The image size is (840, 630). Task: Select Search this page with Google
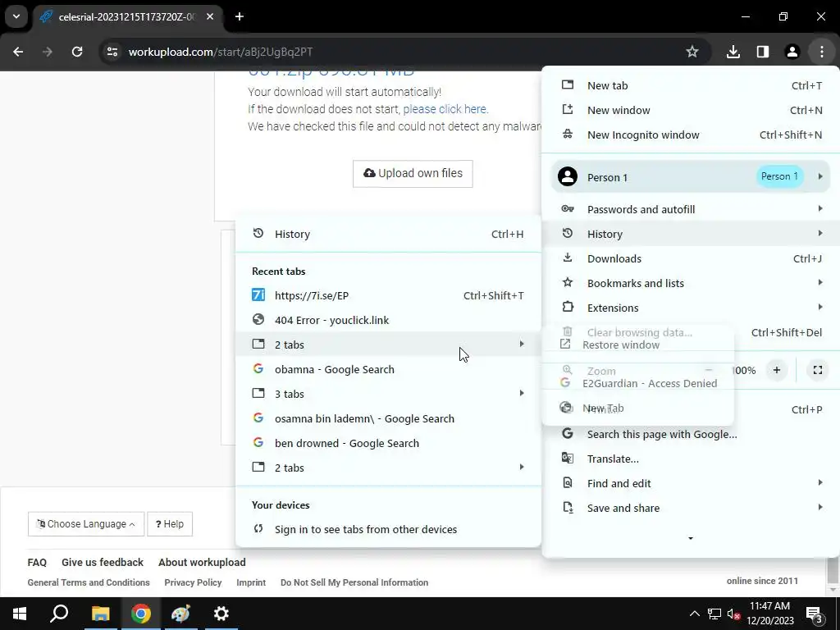[691, 435]
